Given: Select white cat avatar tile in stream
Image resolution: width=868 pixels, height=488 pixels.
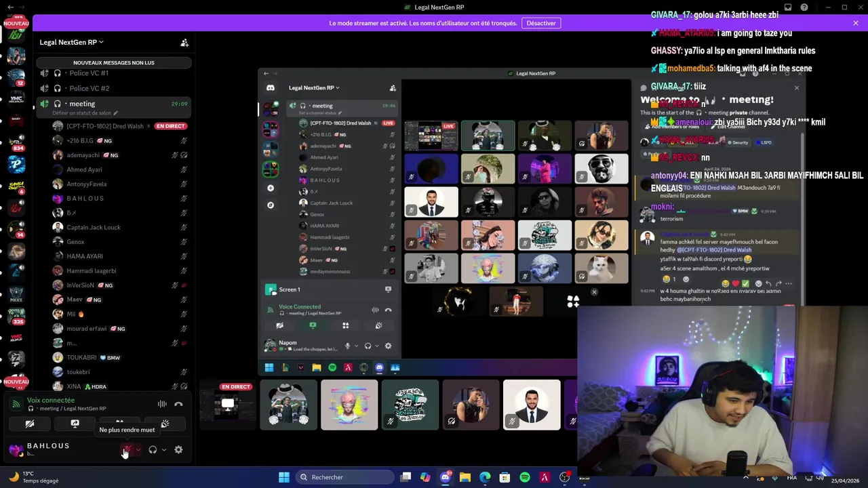Looking at the screenshot, I should click(601, 267).
